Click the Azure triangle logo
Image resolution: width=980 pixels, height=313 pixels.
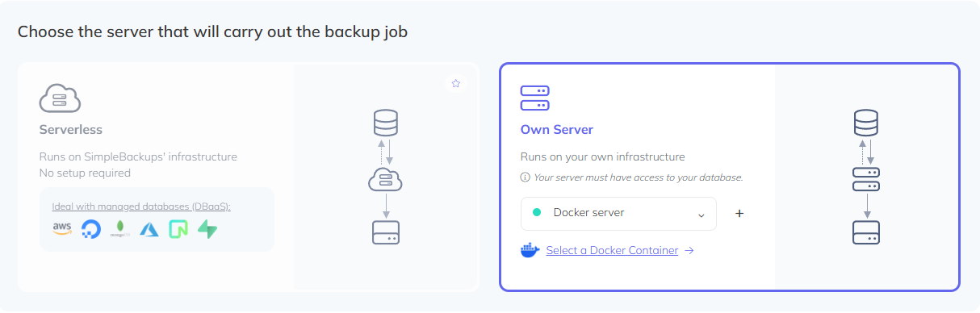(149, 229)
